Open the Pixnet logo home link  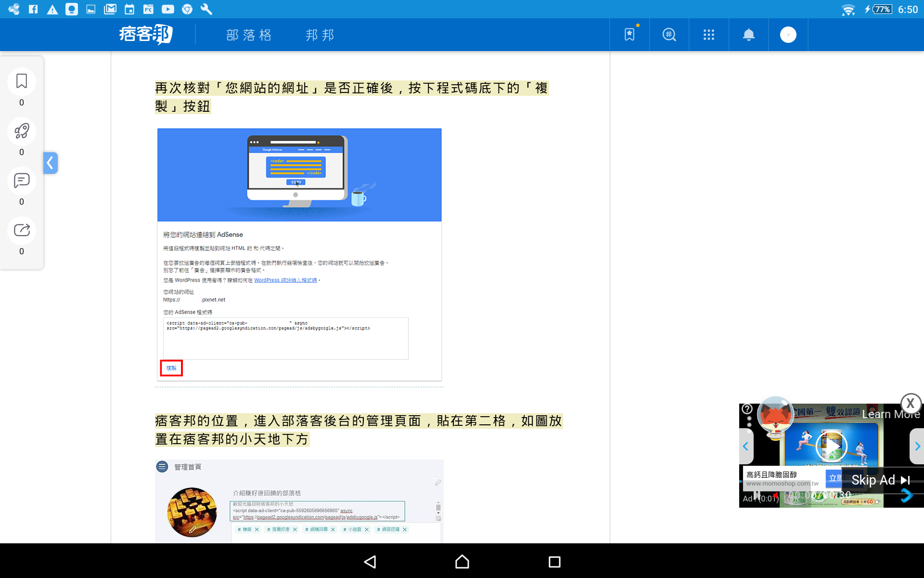pos(146,35)
